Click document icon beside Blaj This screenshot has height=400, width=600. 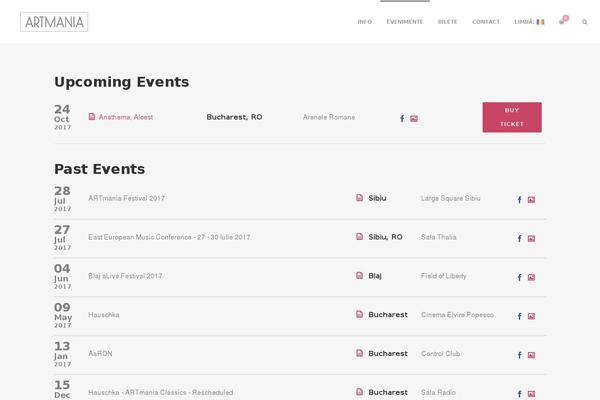point(359,275)
